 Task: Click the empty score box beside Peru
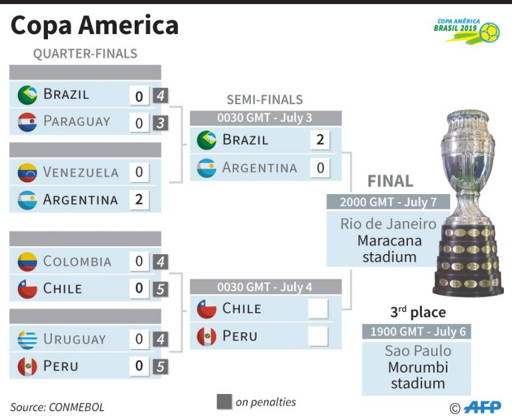tap(319, 337)
